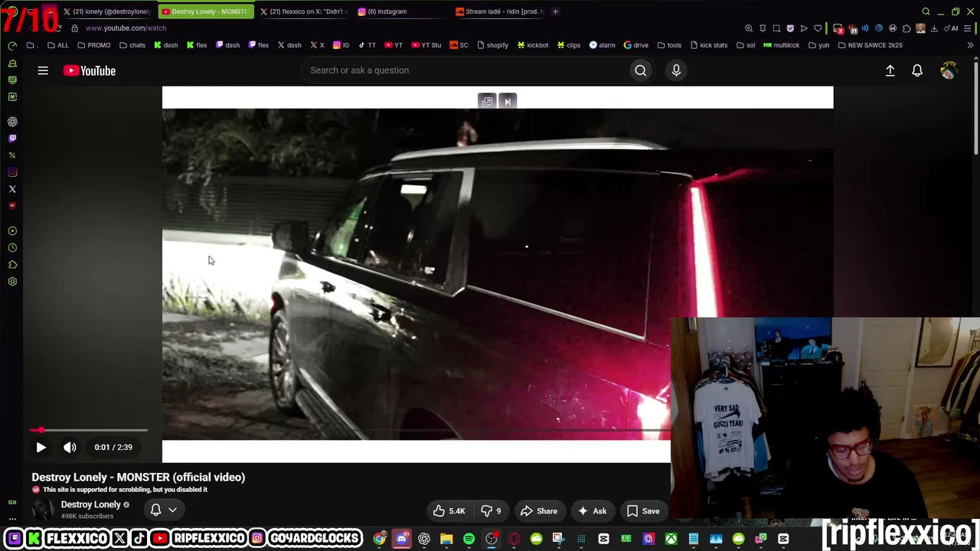
Task: Click the video player next-track icon overlay
Action: coord(508,101)
